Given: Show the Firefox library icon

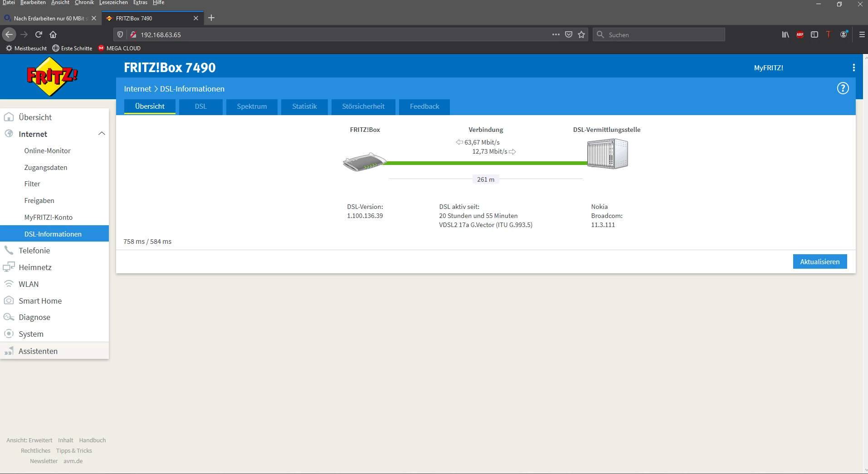Looking at the screenshot, I should click(x=785, y=34).
